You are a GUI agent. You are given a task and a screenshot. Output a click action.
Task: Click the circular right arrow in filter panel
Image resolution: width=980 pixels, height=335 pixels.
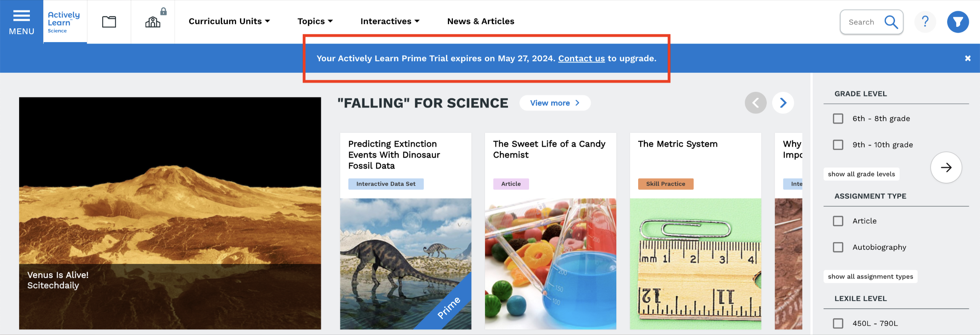[x=946, y=167]
